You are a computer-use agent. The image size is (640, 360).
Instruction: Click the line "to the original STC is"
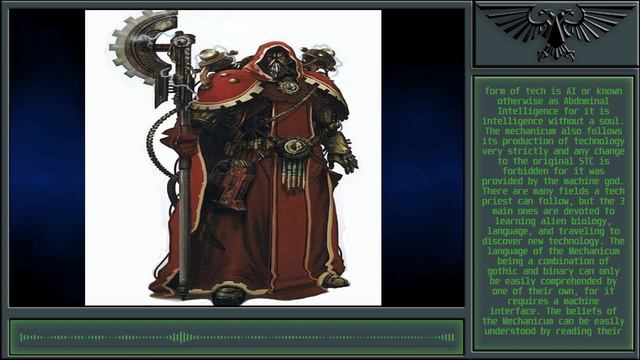tap(553, 161)
